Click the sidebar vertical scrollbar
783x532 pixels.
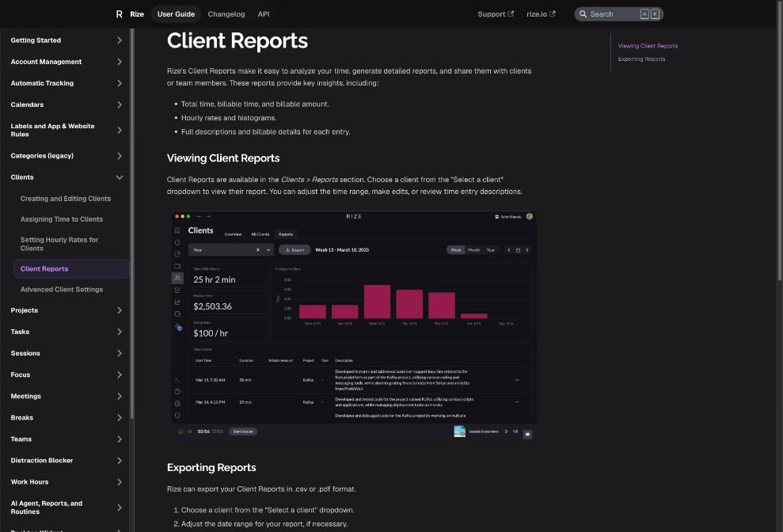132,222
